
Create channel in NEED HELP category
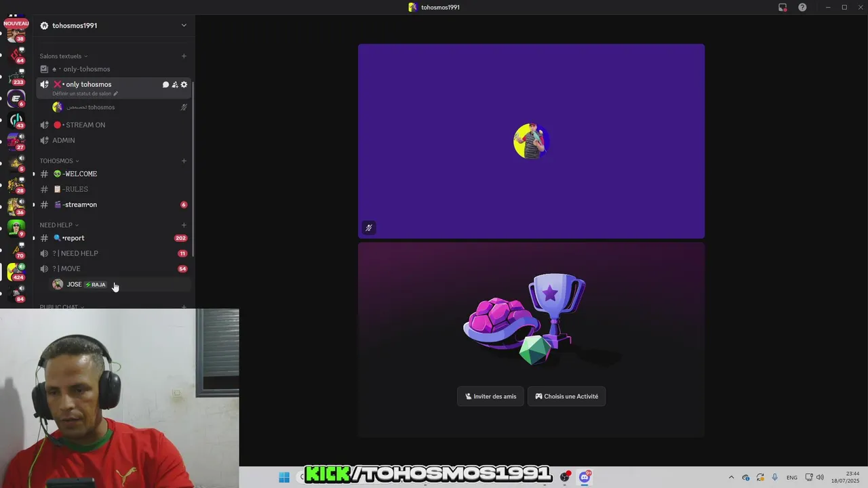184,225
